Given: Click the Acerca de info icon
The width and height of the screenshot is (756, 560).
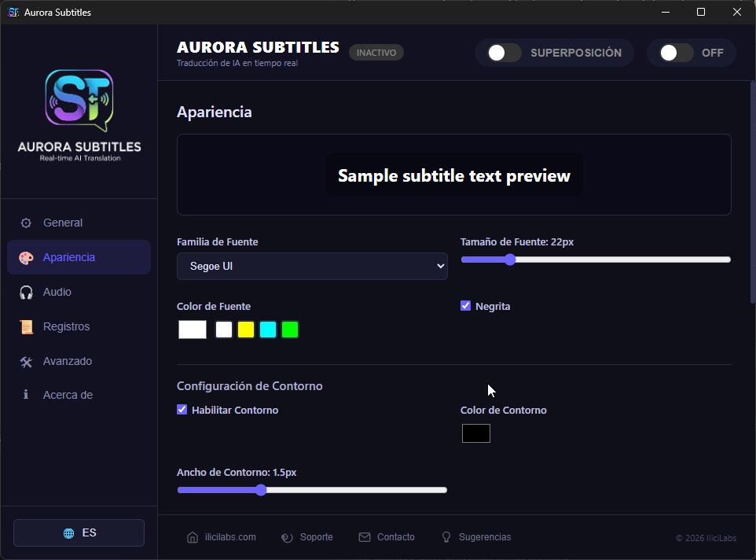Looking at the screenshot, I should click(x=26, y=395).
